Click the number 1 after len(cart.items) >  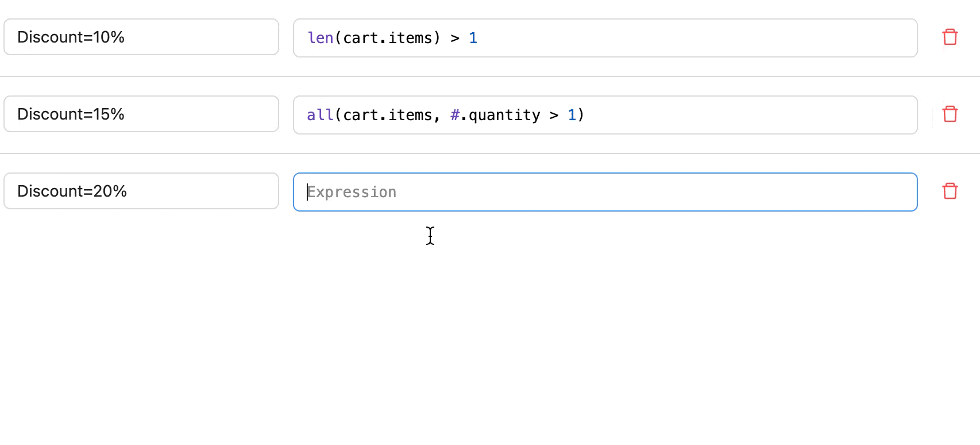coord(473,38)
